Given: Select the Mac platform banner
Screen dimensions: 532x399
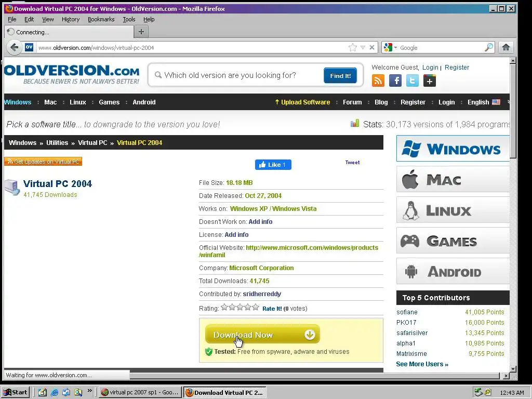Looking at the screenshot, I should click(x=453, y=179).
